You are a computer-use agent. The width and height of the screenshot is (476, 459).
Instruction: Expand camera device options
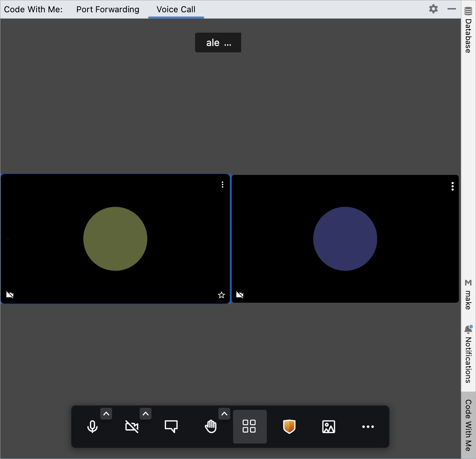(146, 414)
